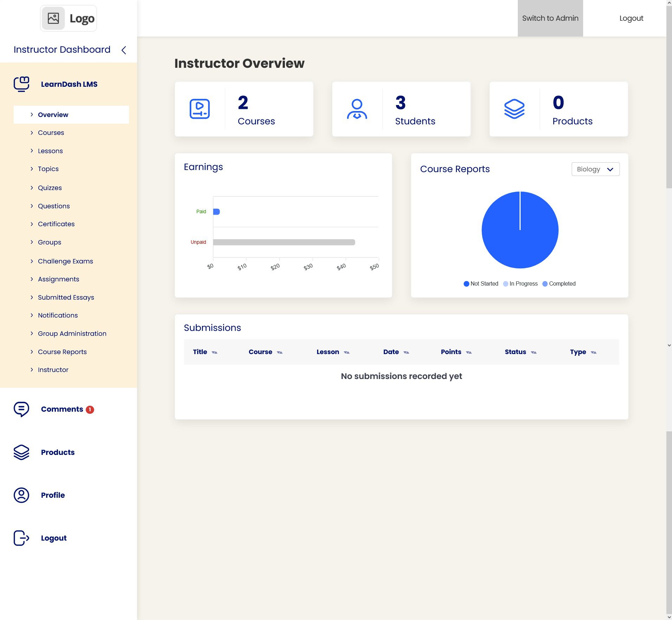672x620 pixels.
Task: Expand the LearnDash LMS menu header
Action: (69, 84)
